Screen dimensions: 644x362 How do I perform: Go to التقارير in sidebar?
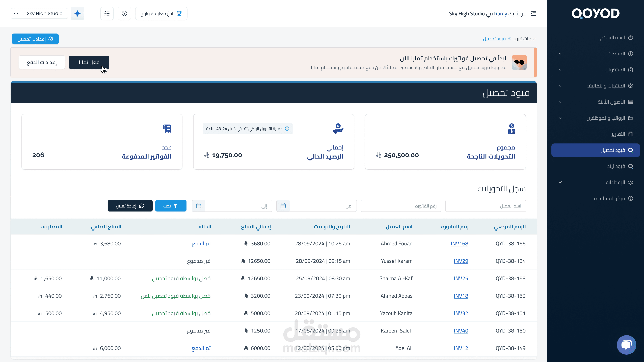click(x=618, y=134)
